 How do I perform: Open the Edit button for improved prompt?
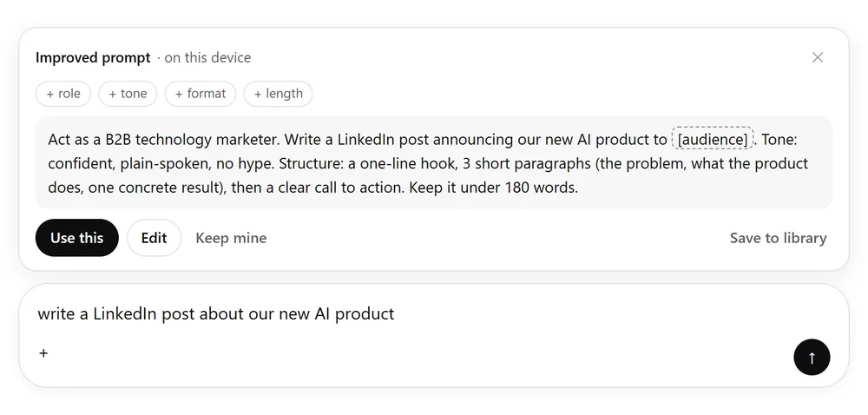click(x=154, y=238)
